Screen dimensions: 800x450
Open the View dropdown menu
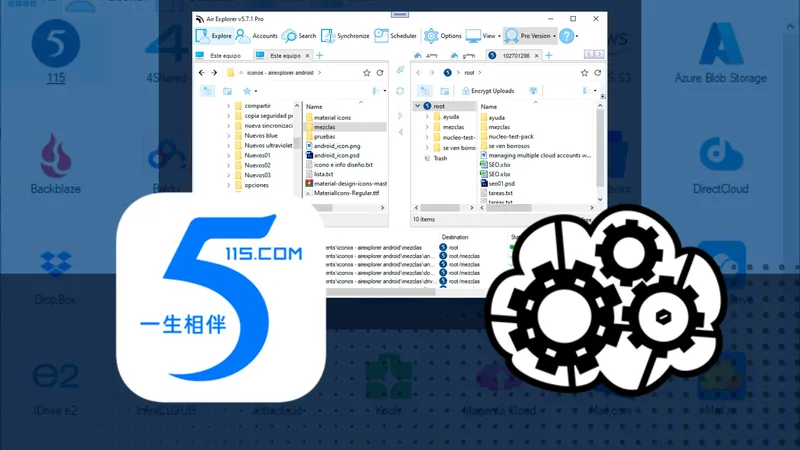click(483, 36)
